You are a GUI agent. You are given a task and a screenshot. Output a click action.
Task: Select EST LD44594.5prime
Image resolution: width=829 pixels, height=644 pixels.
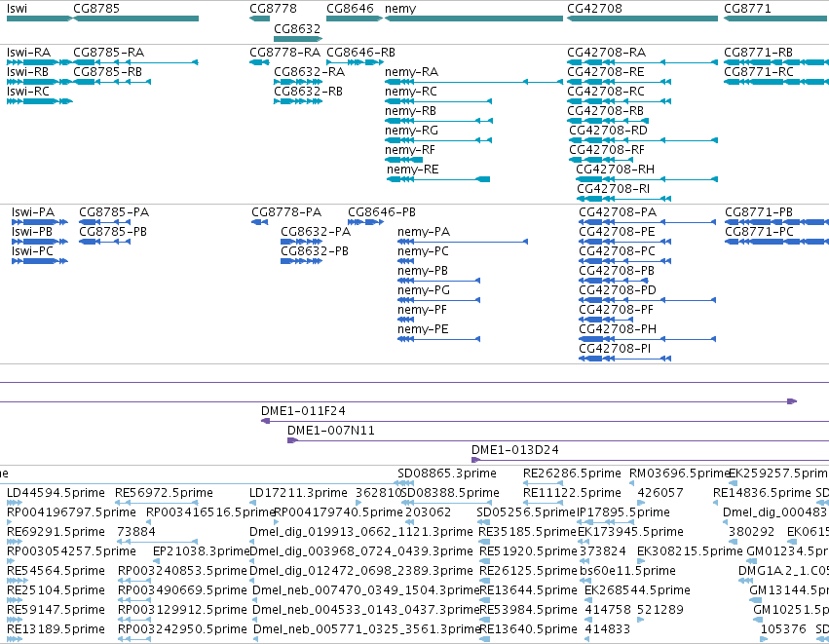(x=15, y=503)
